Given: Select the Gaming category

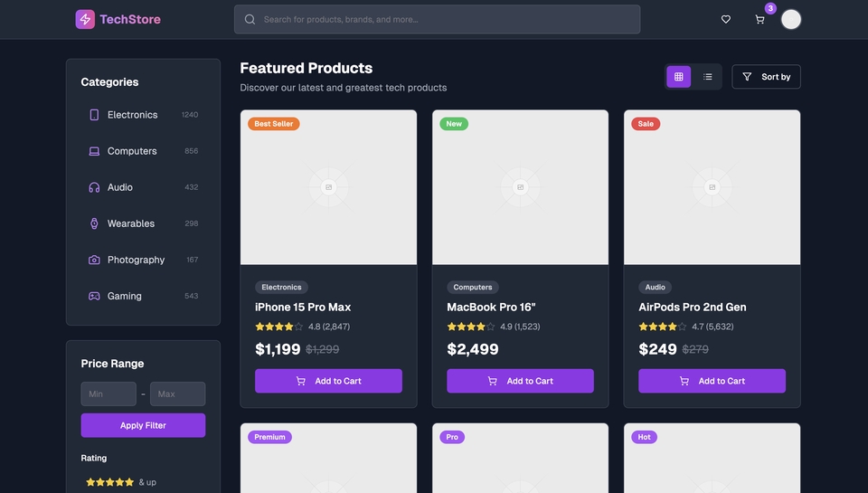Looking at the screenshot, I should point(144,296).
